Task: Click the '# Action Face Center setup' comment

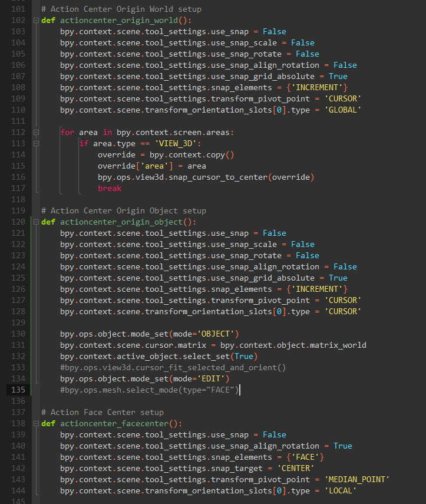Action: pyautogui.click(x=102, y=412)
